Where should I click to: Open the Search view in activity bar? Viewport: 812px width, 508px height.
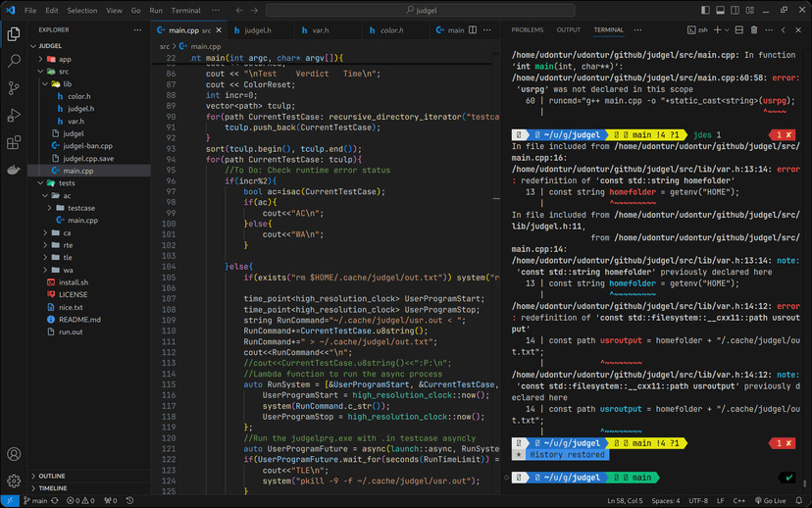pyautogui.click(x=14, y=61)
